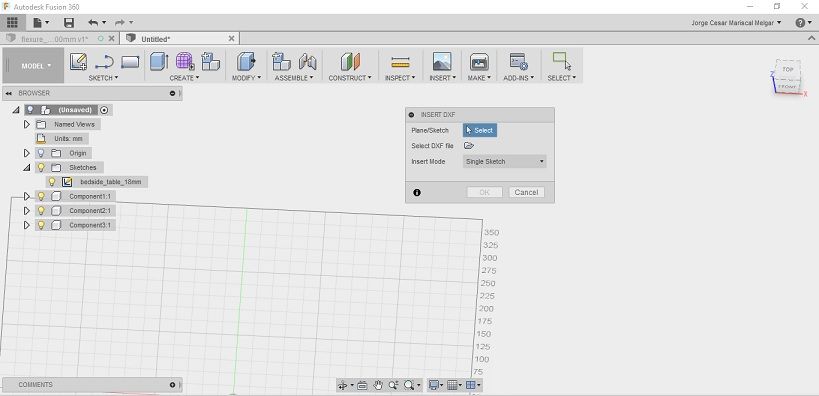Click the Orbit navigation tool
This screenshot has height=396, width=819.
[343, 386]
